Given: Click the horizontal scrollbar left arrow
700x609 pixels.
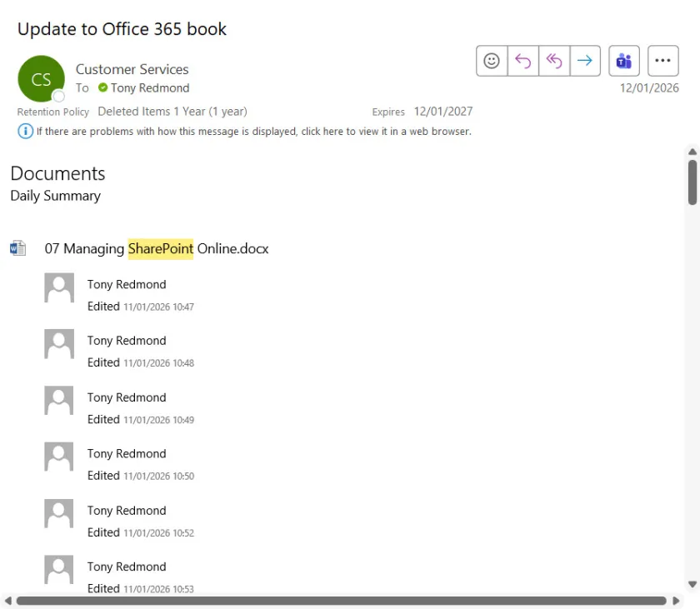Looking at the screenshot, I should tap(8, 601).
